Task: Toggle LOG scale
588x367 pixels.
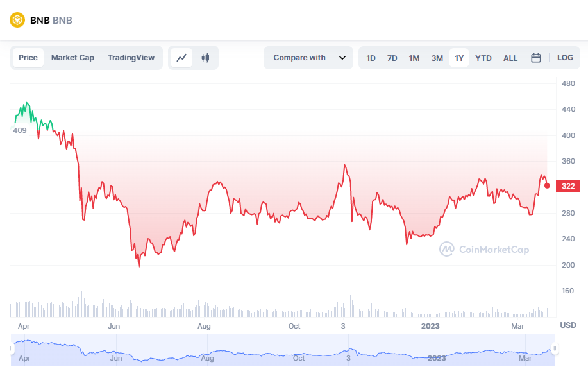Action: coord(565,58)
